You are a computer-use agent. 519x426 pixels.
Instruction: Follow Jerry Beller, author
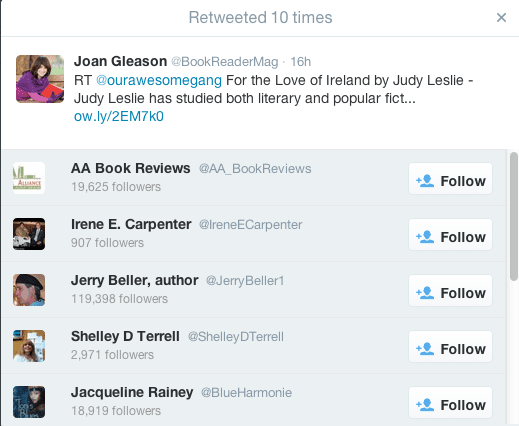[x=450, y=293]
